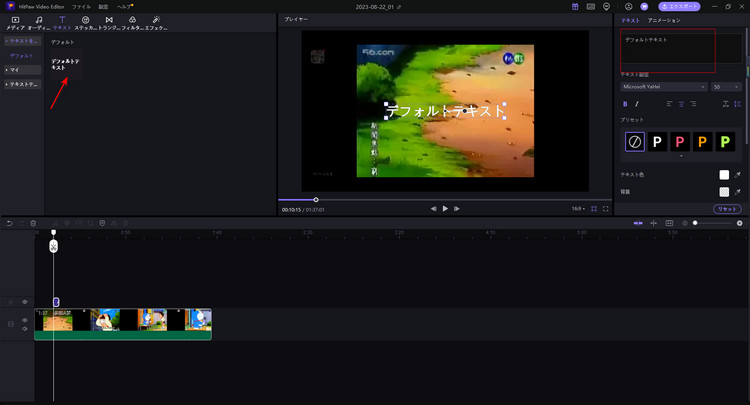Screen dimensions: 750x405
Task: Open the 16:9 aspect ratio dropdown
Action: (x=578, y=209)
